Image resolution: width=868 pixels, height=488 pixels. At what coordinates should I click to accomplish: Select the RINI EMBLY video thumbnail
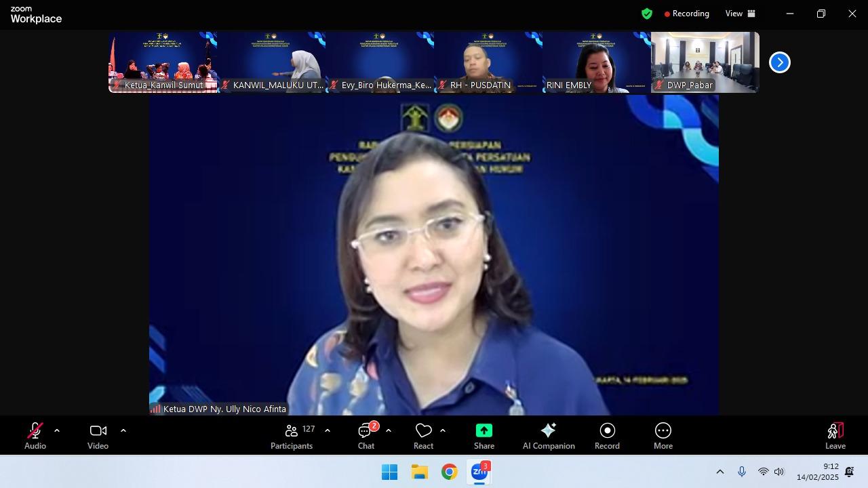(x=596, y=62)
